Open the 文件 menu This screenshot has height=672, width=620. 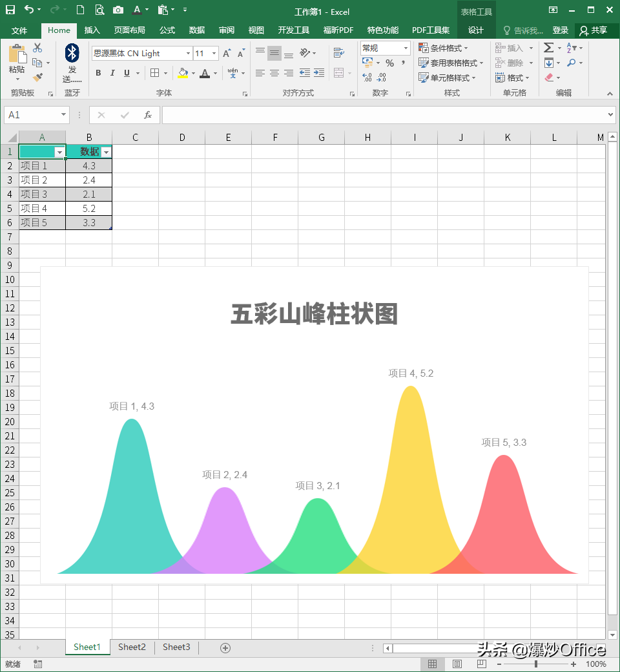click(19, 30)
